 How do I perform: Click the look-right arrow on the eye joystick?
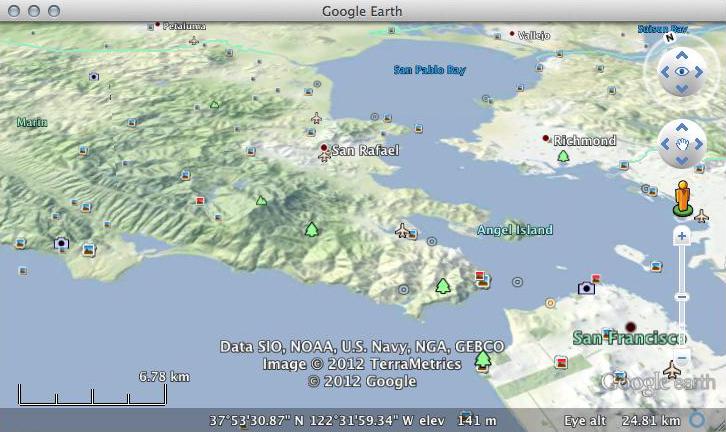698,72
